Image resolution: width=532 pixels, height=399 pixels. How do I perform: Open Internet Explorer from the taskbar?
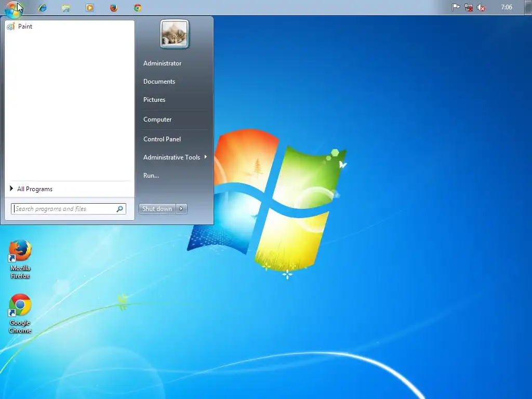43,7
